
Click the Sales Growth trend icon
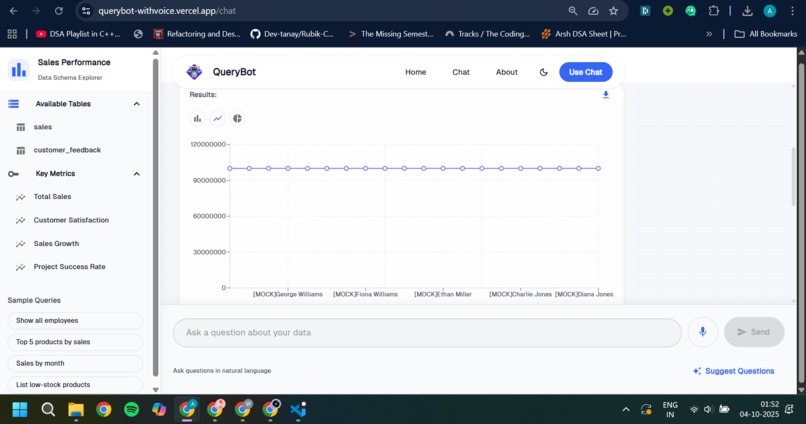21,244
